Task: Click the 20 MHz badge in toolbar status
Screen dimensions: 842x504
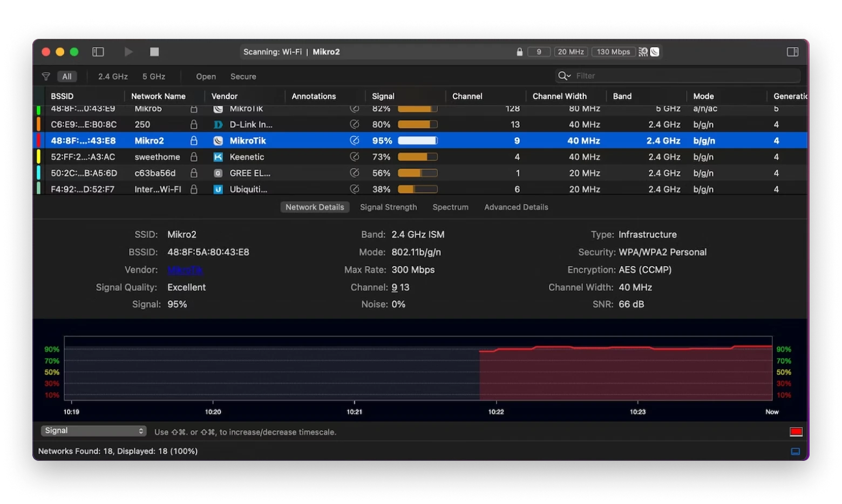Action: pyautogui.click(x=571, y=52)
